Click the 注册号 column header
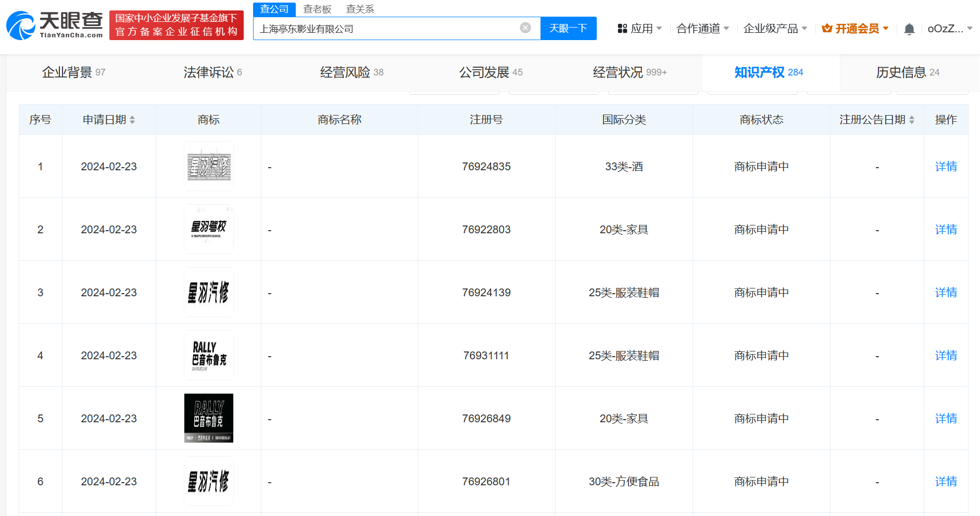This screenshot has height=516, width=980. pos(486,120)
